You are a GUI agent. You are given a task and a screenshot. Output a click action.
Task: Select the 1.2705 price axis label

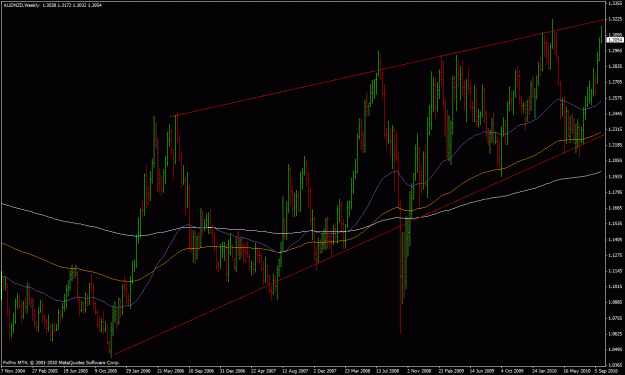click(x=615, y=82)
